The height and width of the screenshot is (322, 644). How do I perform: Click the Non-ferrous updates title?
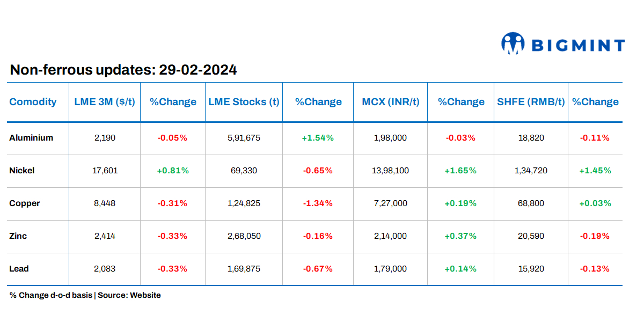tap(123, 70)
